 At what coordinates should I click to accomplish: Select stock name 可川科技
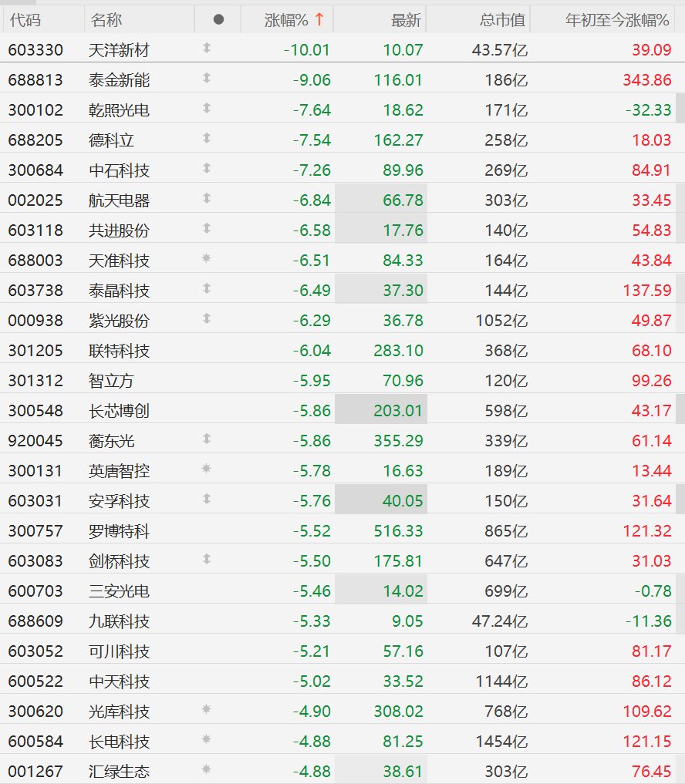[x=119, y=651]
